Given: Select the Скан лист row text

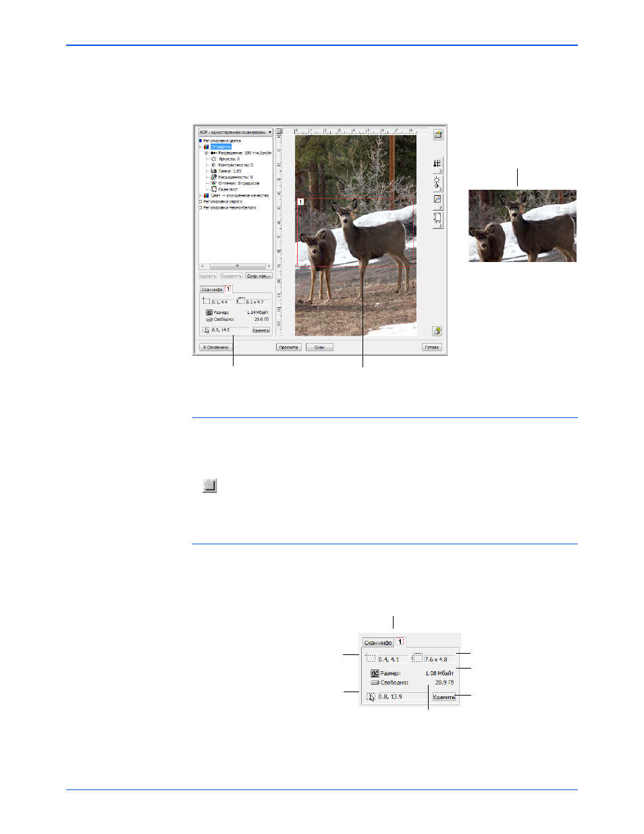Looking at the screenshot, I should (x=228, y=189).
